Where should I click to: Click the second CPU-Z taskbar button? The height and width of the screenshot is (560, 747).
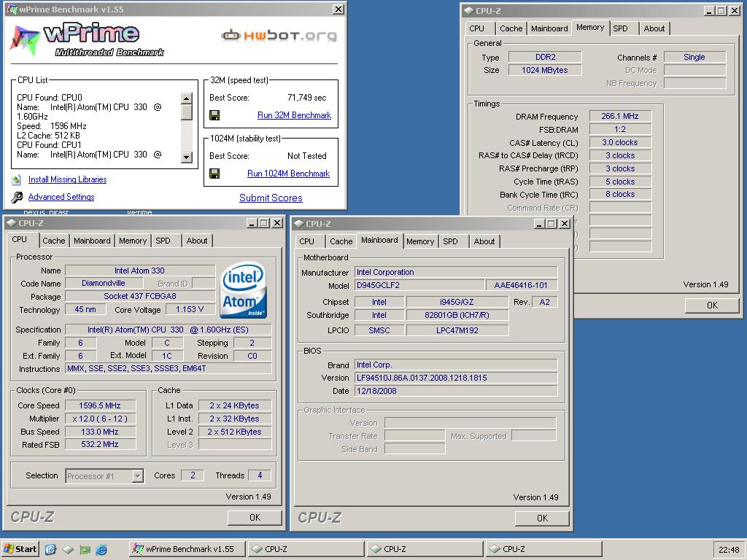(x=425, y=549)
